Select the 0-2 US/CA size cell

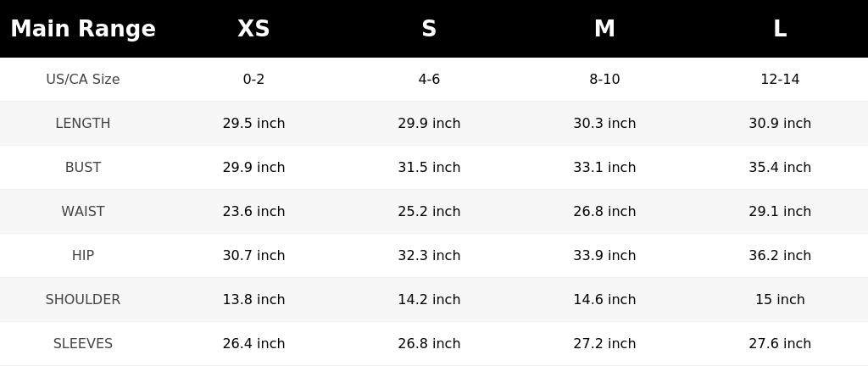(253, 80)
